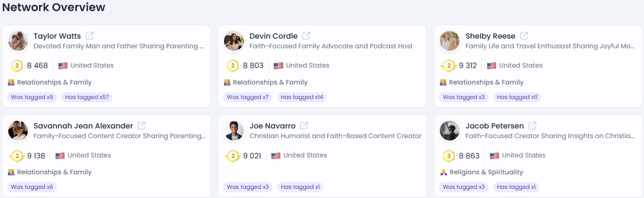Open Devin Cordle external profile link icon
644x198 pixels.
coord(306,36)
